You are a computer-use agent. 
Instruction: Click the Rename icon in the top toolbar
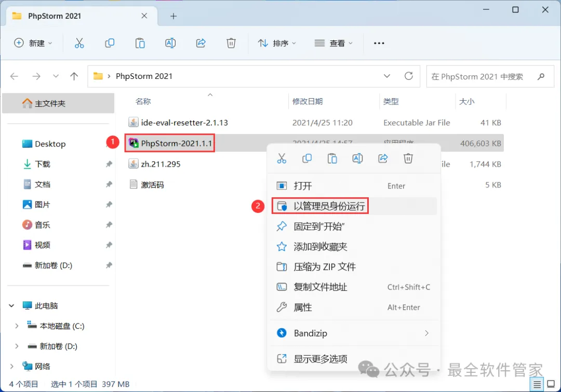click(170, 43)
